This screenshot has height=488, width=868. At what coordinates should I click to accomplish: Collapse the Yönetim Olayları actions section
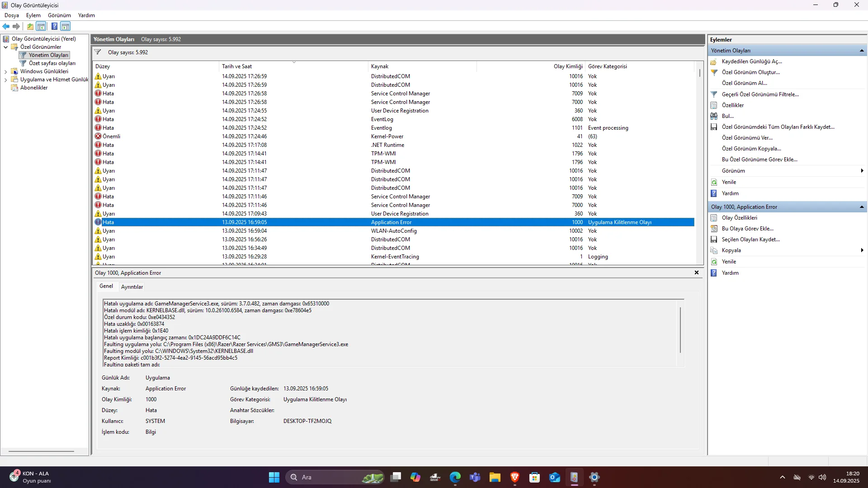(x=862, y=51)
